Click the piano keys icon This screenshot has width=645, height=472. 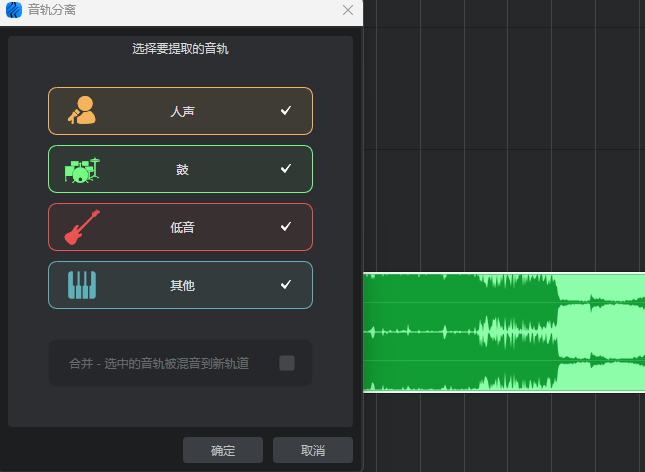[82, 285]
